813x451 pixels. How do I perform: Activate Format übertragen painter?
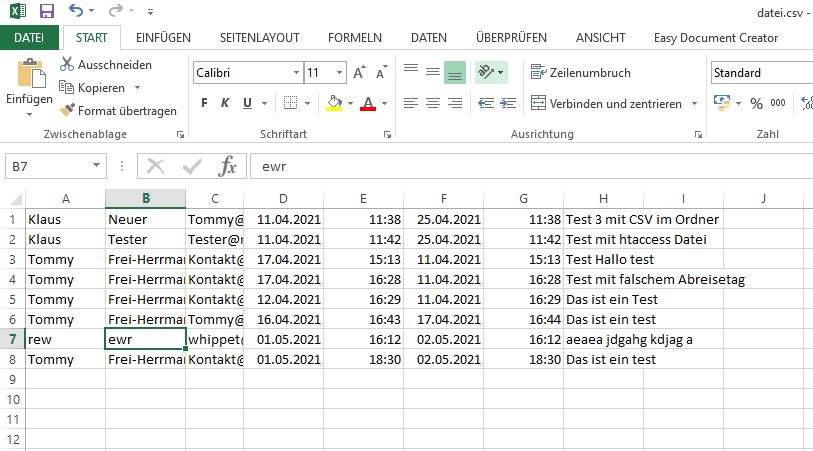click(x=118, y=110)
